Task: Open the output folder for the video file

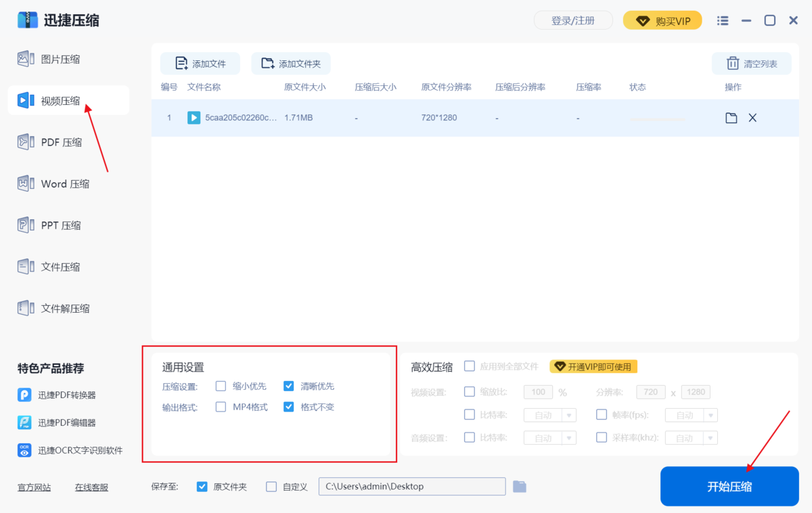Action: [x=731, y=117]
